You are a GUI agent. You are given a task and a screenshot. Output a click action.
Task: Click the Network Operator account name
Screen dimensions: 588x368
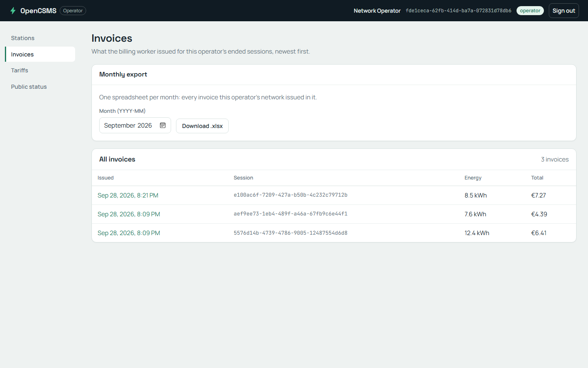click(377, 11)
